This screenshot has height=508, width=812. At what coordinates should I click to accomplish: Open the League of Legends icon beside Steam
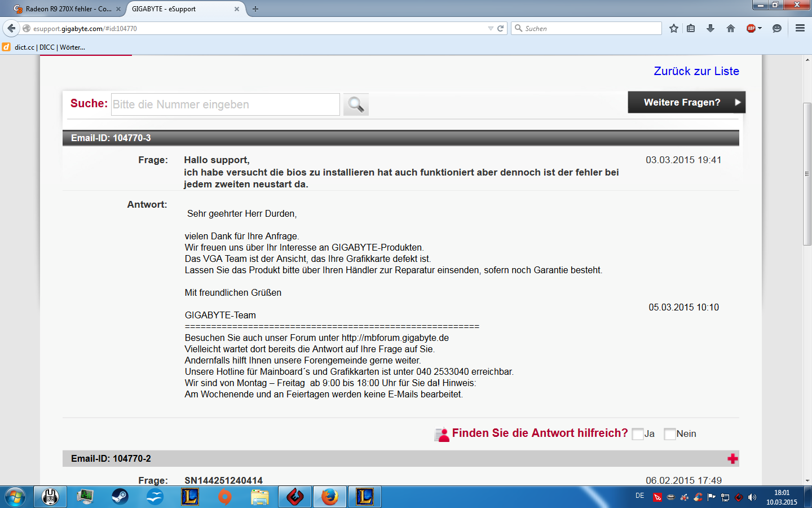tap(189, 497)
